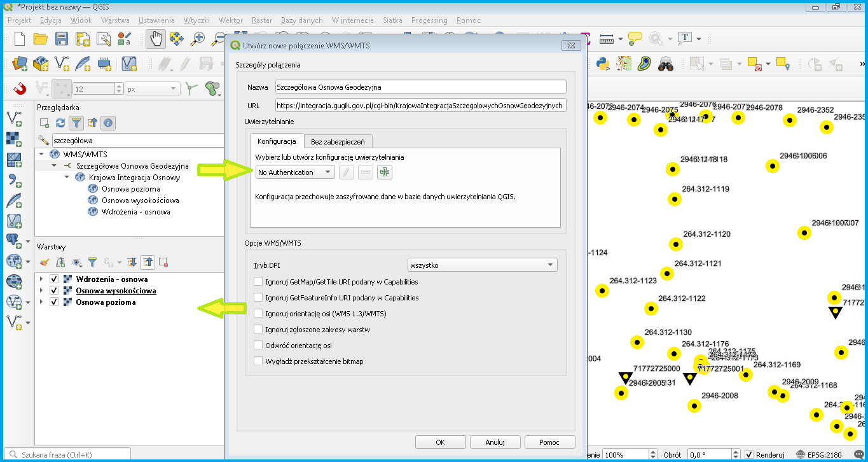Toggle the browser filter funnel icon
868x462 pixels.
76,123
